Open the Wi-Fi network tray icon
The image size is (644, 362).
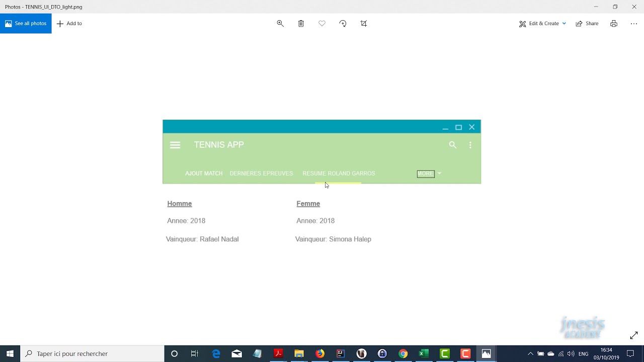561,354
